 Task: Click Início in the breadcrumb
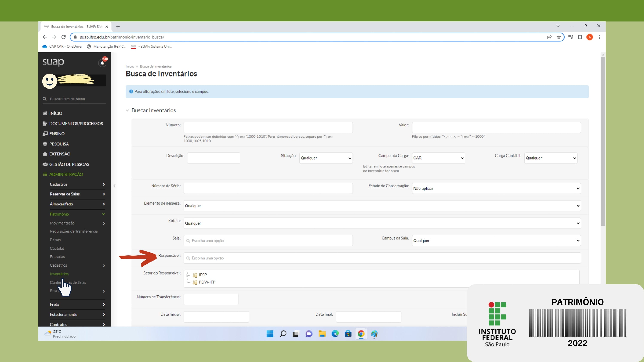(x=130, y=66)
